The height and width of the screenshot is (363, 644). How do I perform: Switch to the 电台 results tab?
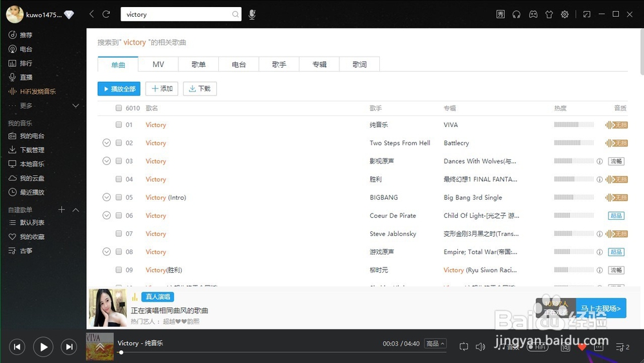(239, 64)
